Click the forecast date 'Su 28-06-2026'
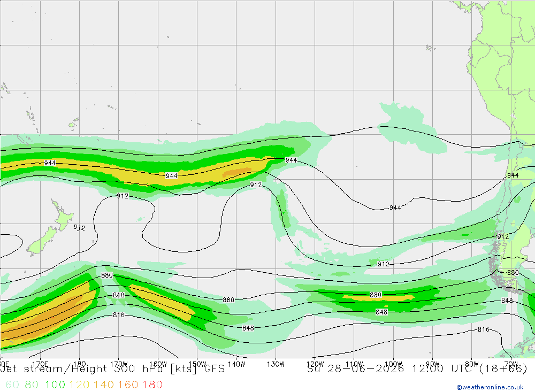The image size is (535, 392). (355, 369)
